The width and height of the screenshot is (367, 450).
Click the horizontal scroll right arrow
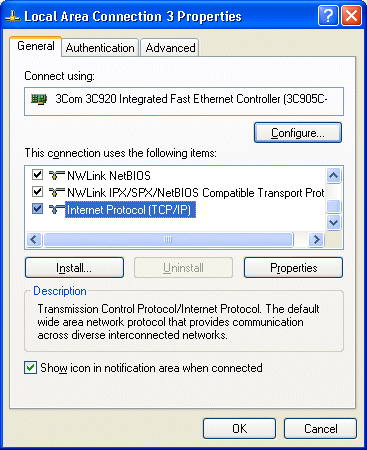[316, 239]
